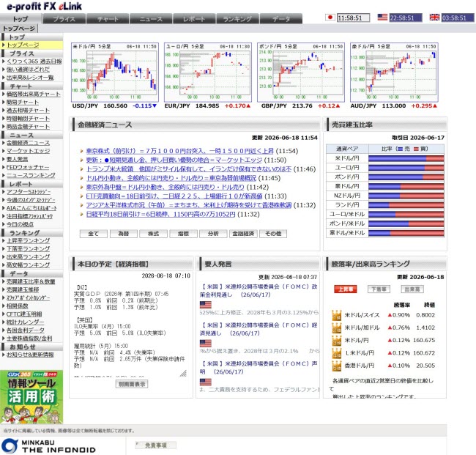Switch to the チャート navigation tab
The height and width of the screenshot is (455, 476).
click(x=108, y=19)
